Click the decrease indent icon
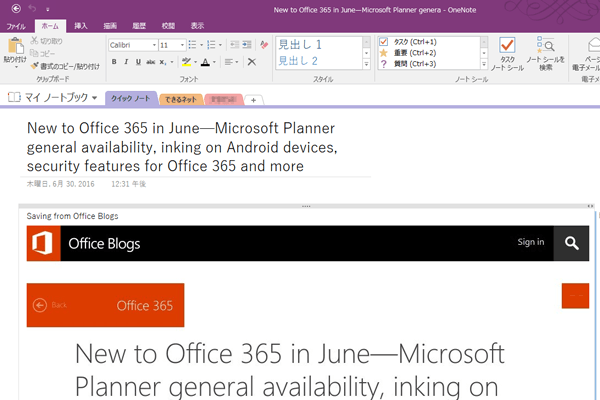 coord(235,45)
